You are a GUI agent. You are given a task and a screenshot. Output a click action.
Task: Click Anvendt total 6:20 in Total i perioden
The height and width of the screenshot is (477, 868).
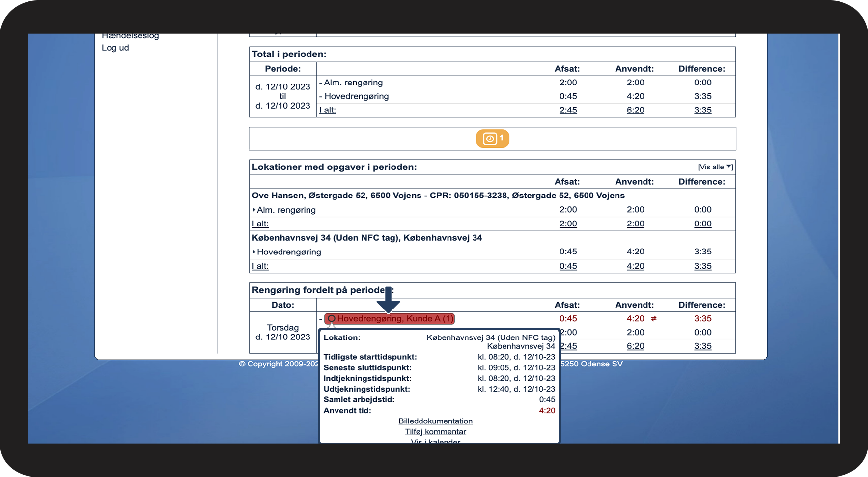click(x=636, y=110)
